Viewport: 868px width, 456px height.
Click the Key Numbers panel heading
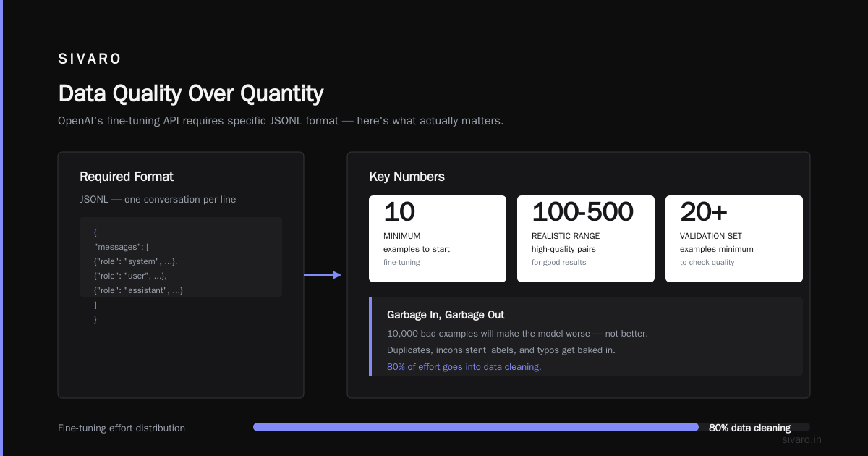tap(407, 177)
